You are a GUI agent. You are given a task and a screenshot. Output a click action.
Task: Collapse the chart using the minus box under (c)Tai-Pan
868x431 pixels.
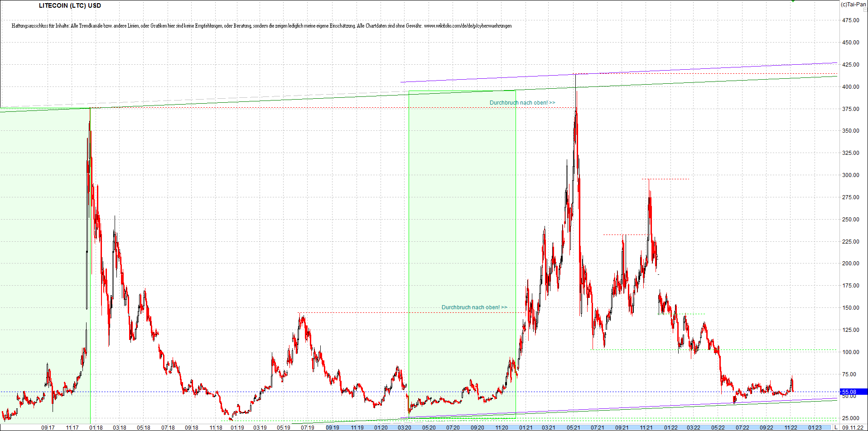[x=865, y=10]
